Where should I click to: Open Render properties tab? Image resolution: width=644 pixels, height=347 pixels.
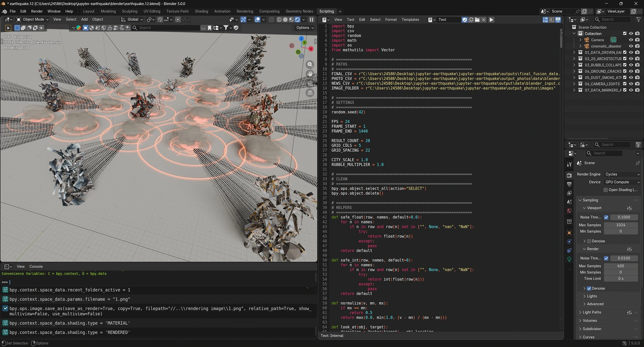coord(569,175)
